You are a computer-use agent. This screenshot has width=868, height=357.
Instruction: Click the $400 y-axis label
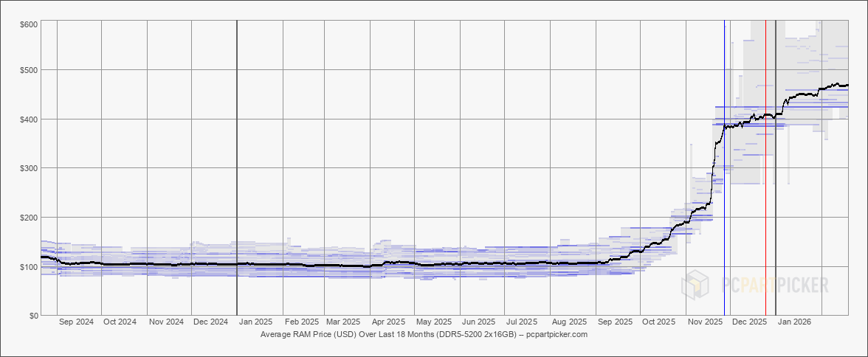click(30, 119)
